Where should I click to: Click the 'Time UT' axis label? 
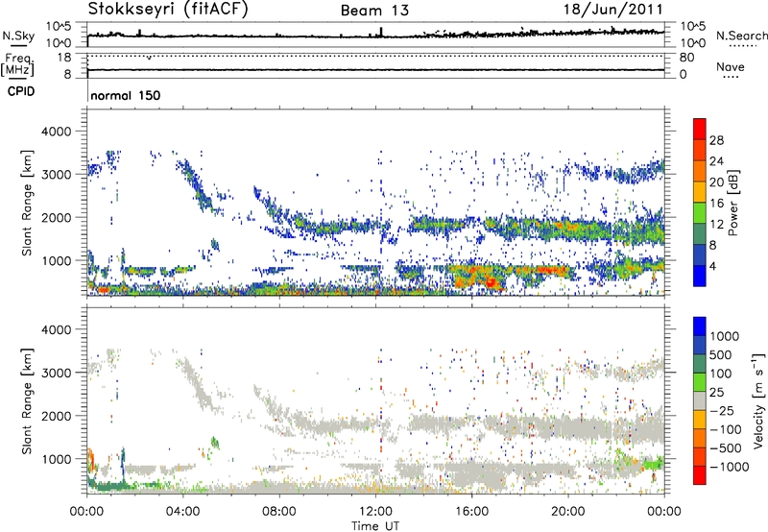pyautogui.click(x=375, y=526)
